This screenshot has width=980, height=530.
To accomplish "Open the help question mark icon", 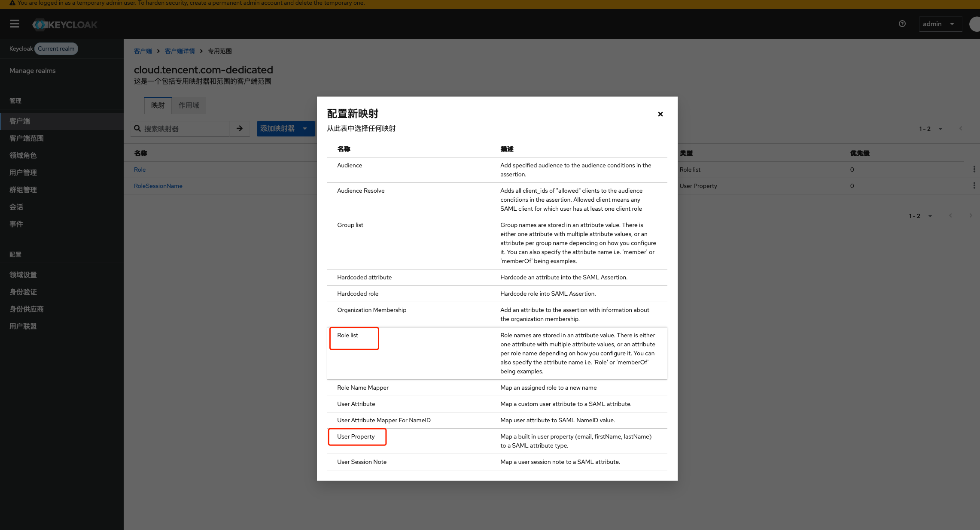I will coord(902,24).
